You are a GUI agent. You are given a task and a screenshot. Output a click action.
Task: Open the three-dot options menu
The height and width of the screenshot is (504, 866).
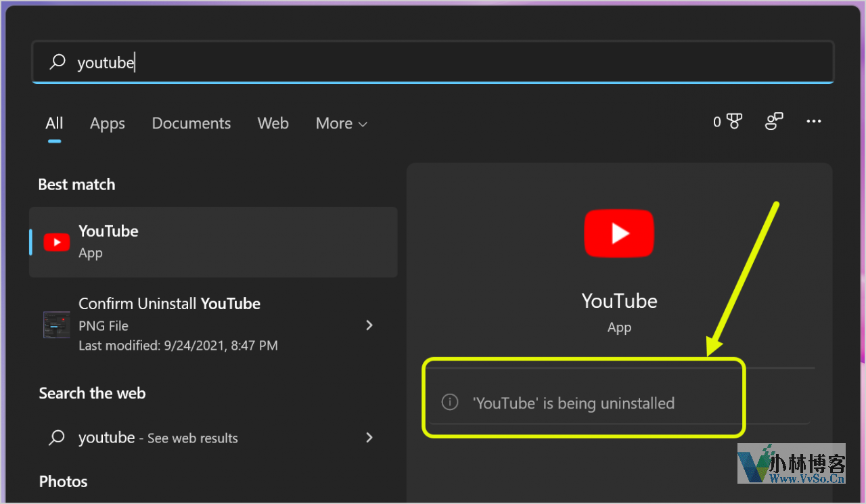814,122
